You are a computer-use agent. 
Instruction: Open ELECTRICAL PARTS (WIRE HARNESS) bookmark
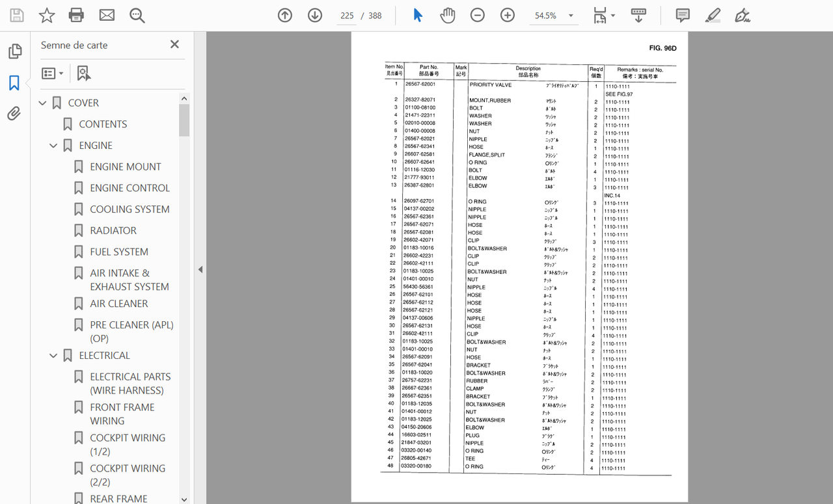130,384
